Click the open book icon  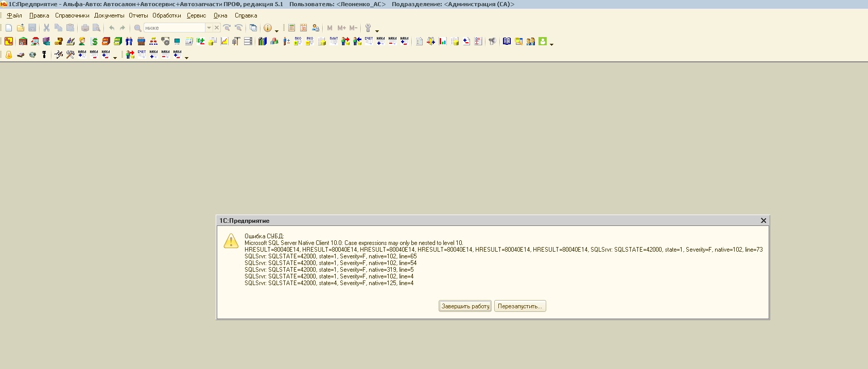507,41
